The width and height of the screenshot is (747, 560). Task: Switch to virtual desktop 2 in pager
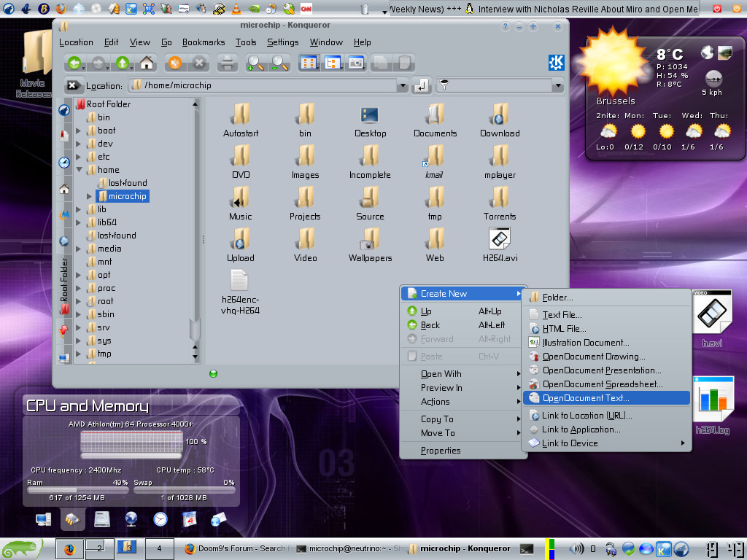click(x=99, y=548)
